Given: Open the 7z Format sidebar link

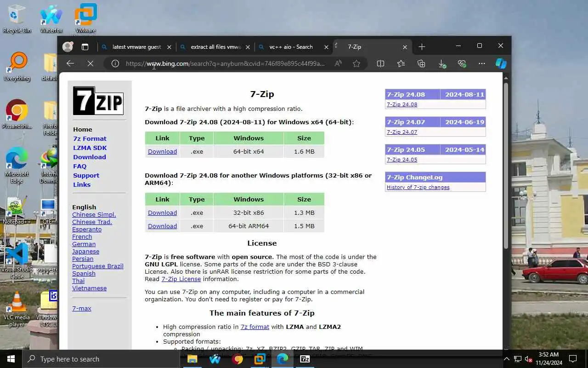Looking at the screenshot, I should 90,138.
